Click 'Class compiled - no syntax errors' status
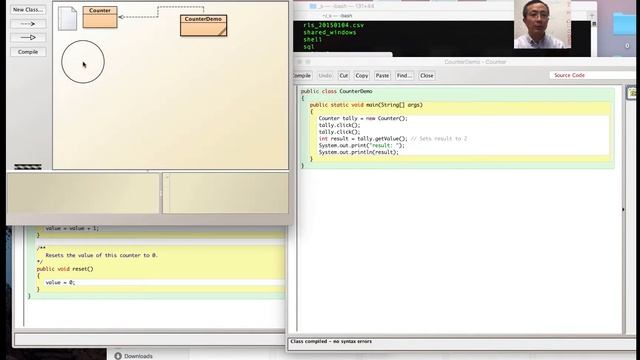 (331, 341)
